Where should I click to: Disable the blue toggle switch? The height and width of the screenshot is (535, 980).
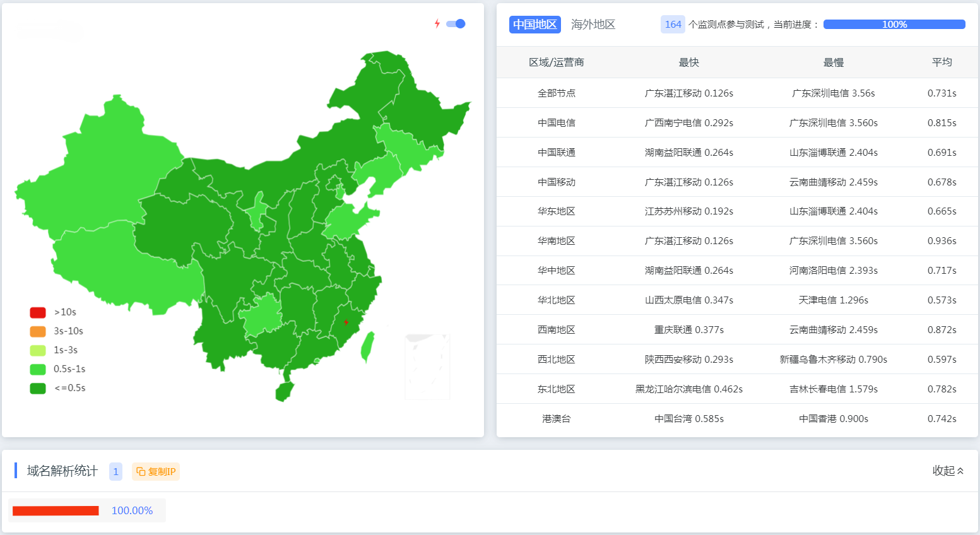455,23
